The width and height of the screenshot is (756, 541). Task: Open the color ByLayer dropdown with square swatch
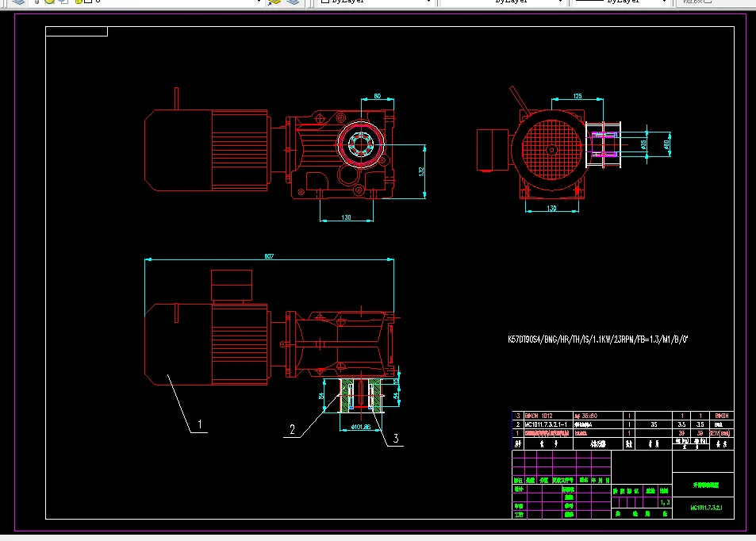tap(375, 2)
